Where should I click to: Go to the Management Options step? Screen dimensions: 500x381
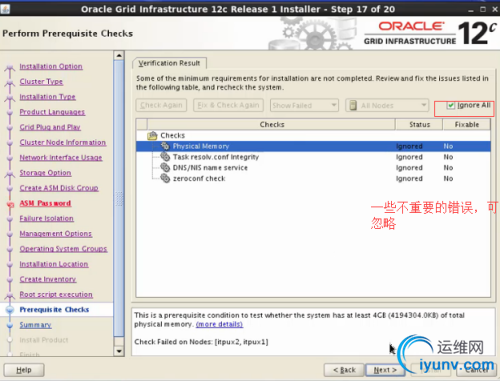[x=55, y=234]
